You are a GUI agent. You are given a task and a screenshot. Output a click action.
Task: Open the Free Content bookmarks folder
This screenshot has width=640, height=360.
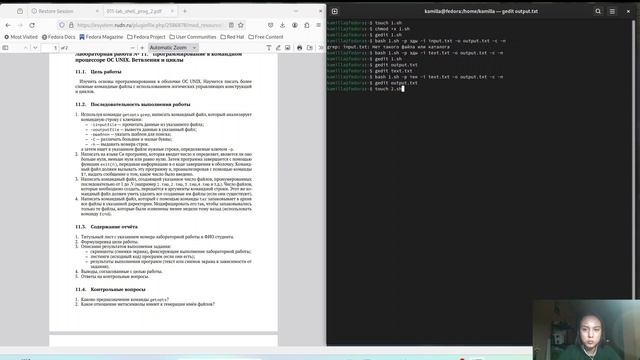pos(266,37)
